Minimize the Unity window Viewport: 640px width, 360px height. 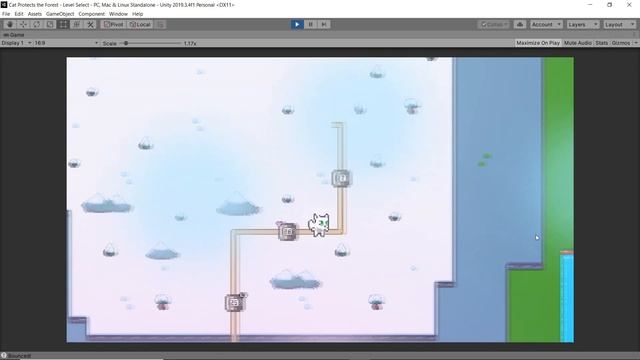click(590, 5)
